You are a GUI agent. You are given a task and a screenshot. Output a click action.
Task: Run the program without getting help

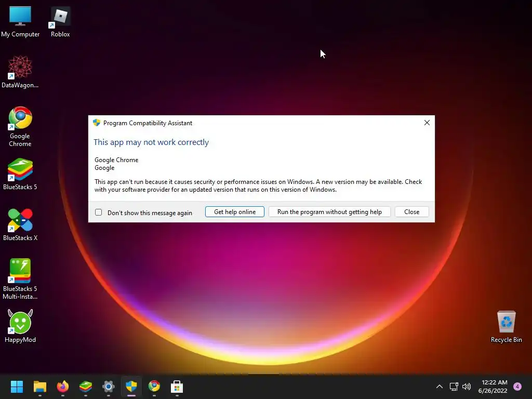329,212
